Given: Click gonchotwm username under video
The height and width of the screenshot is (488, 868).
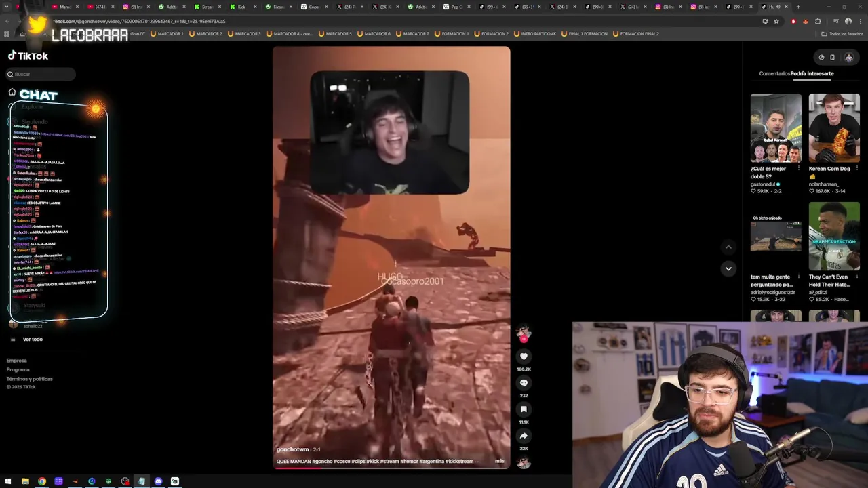Looking at the screenshot, I should (x=292, y=449).
